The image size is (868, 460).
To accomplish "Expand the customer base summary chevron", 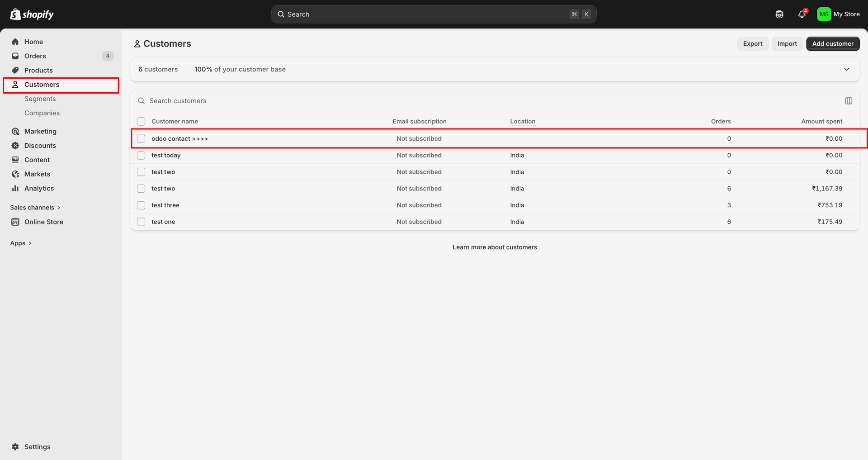I will pyautogui.click(x=847, y=69).
